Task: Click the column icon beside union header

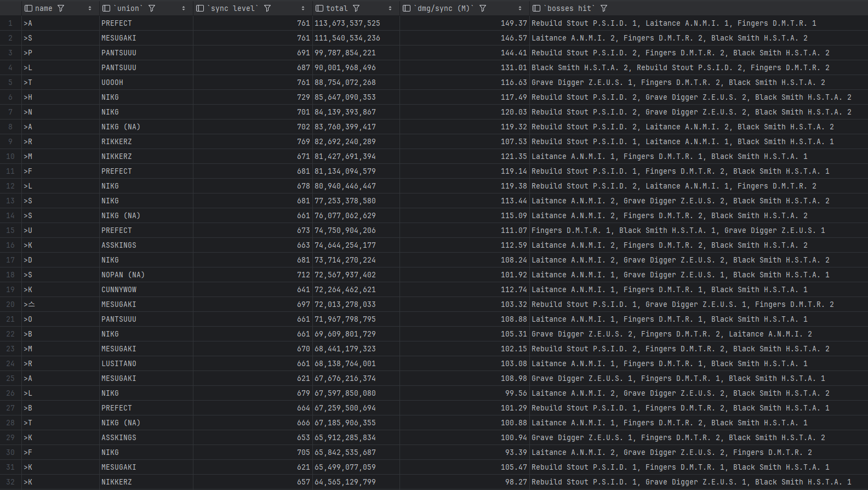Action: (x=106, y=8)
